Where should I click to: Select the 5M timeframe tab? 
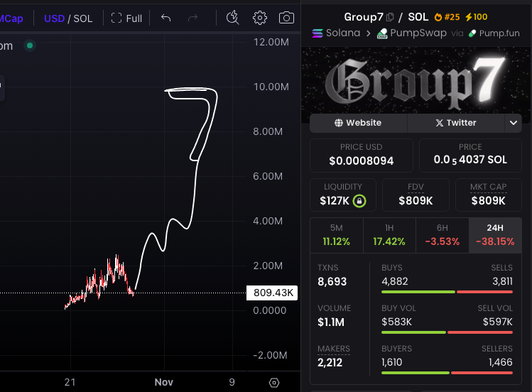[x=336, y=235]
